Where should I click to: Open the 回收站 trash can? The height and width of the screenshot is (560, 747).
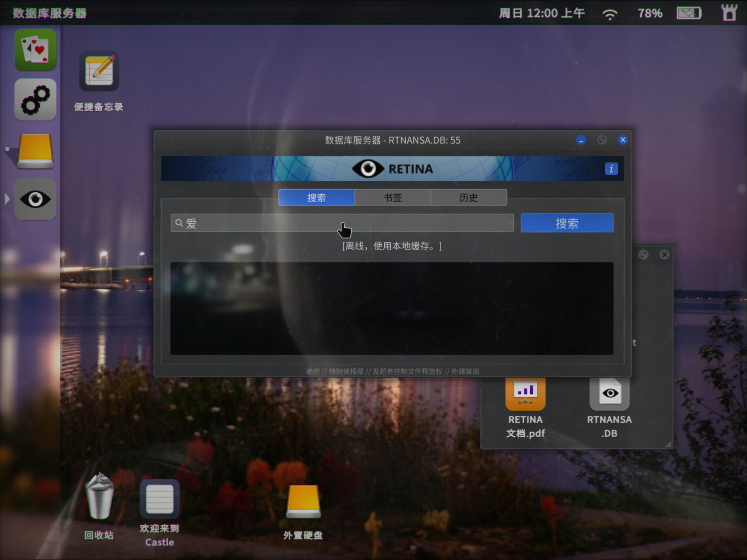point(99,496)
